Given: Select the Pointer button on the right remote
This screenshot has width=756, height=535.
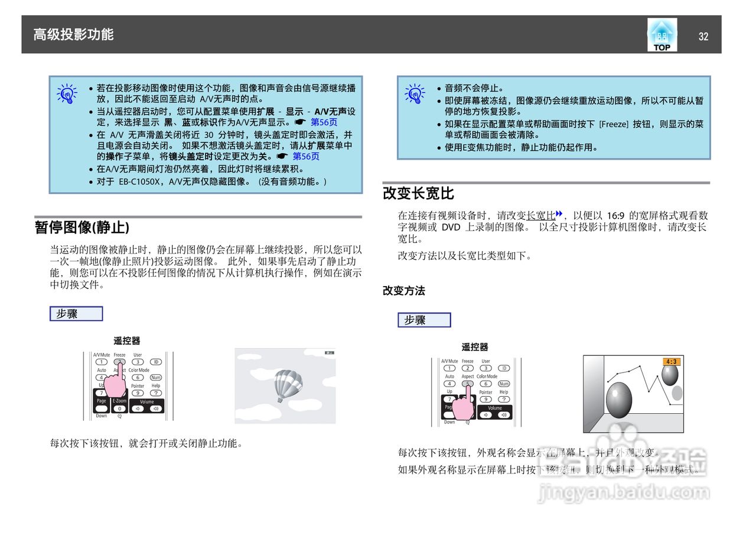Looking at the screenshot, I should (486, 399).
